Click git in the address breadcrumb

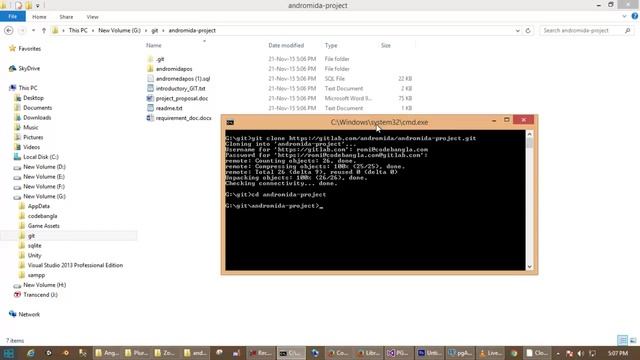coord(155,31)
